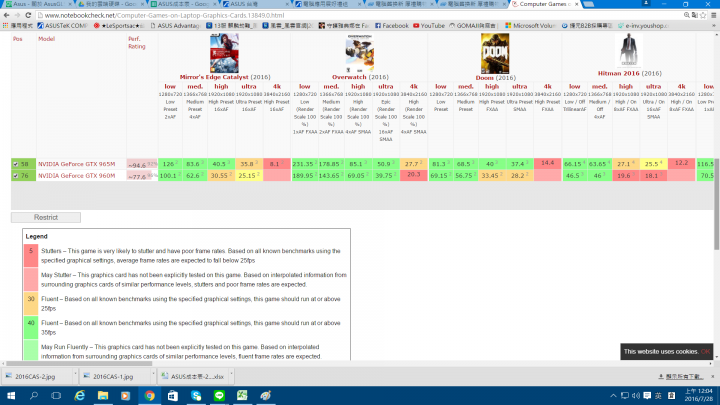Open the NVIDIA GeForce GTX 960M link
720x405 pixels.
click(76, 175)
